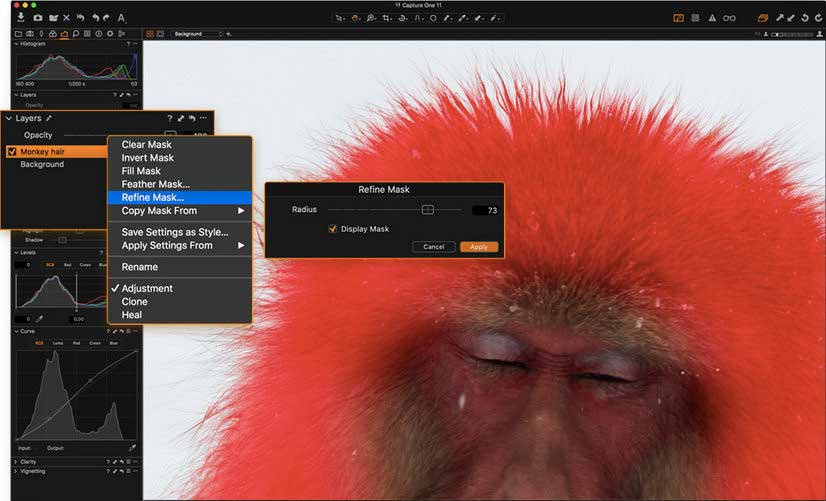The width and height of the screenshot is (826, 501).
Task: Collapse the Histogram panel
Action: pyautogui.click(x=16, y=44)
